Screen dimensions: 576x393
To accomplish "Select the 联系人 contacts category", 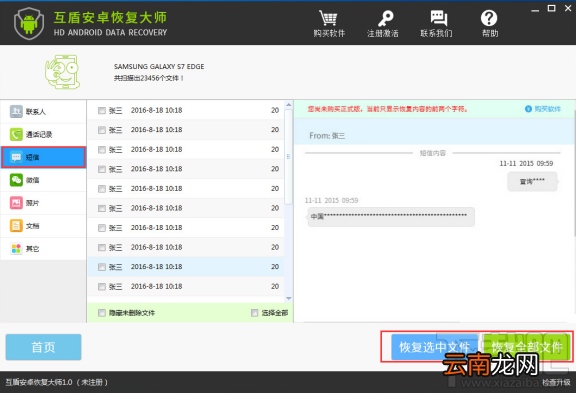I will coord(43,112).
